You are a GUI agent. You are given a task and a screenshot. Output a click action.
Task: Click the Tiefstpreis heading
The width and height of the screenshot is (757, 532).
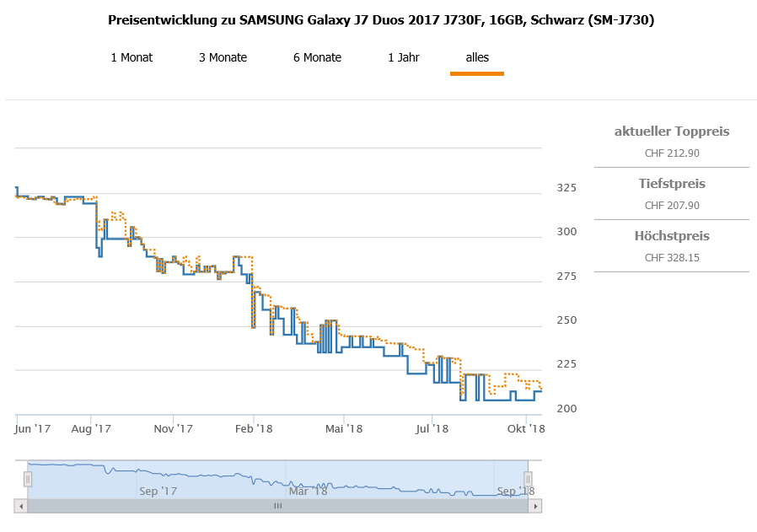672,184
